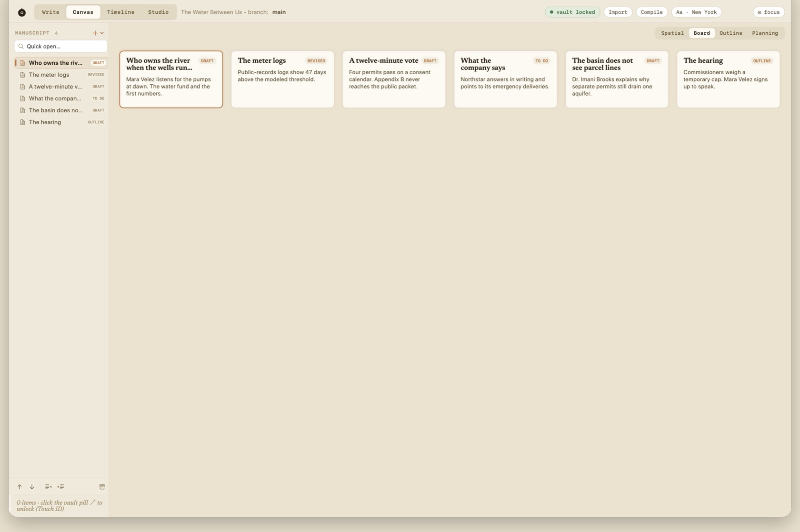Viewport: 800px width, 532px height.
Task: Click the TO DO badge on 'What the company says' card
Action: point(541,61)
